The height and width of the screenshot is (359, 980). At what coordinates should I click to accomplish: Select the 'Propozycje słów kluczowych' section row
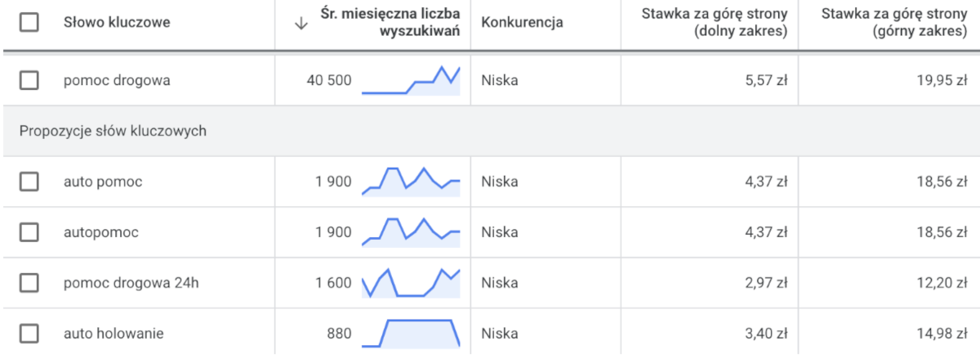point(490,131)
